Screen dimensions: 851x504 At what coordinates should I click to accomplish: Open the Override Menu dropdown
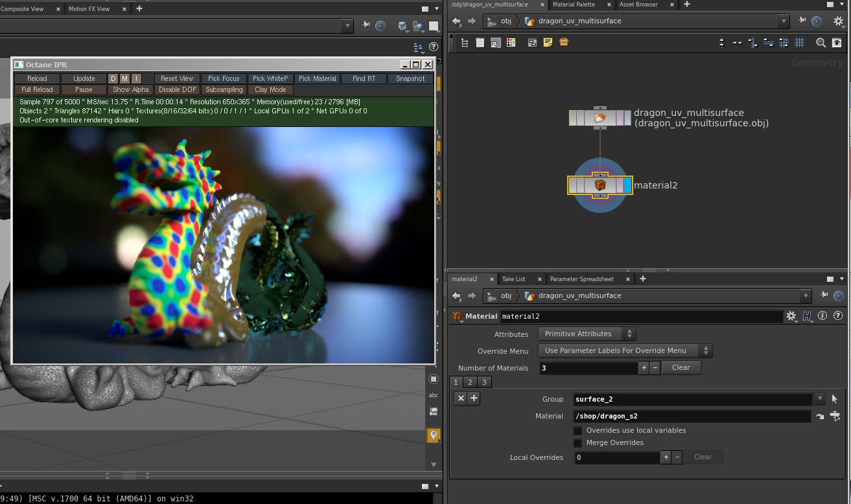coord(625,350)
